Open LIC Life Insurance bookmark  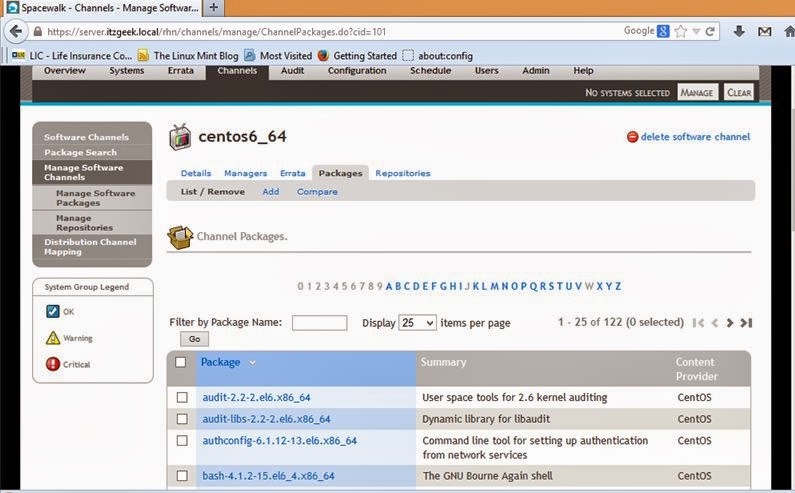point(72,56)
